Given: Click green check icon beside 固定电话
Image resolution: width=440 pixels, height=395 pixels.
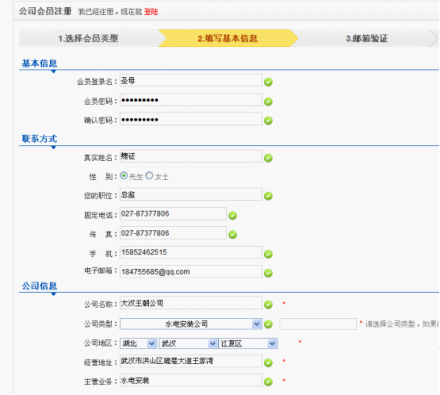Looking at the screenshot, I should pyautogui.click(x=233, y=216).
